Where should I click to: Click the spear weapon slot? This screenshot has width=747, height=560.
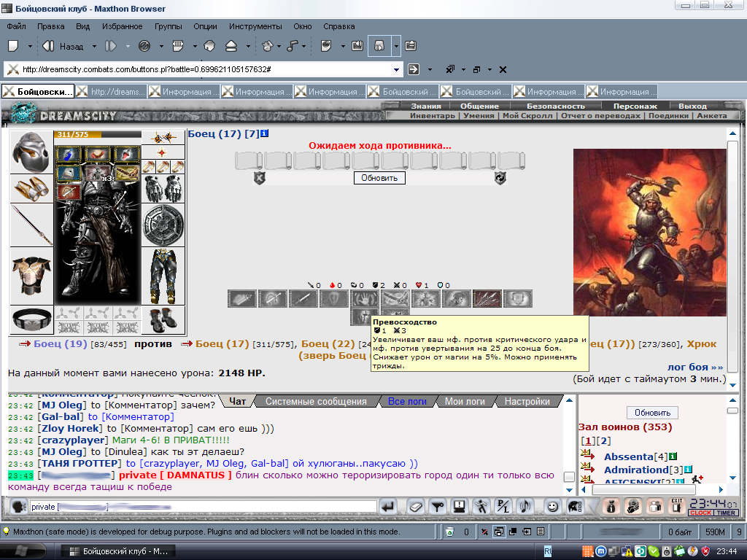31,225
